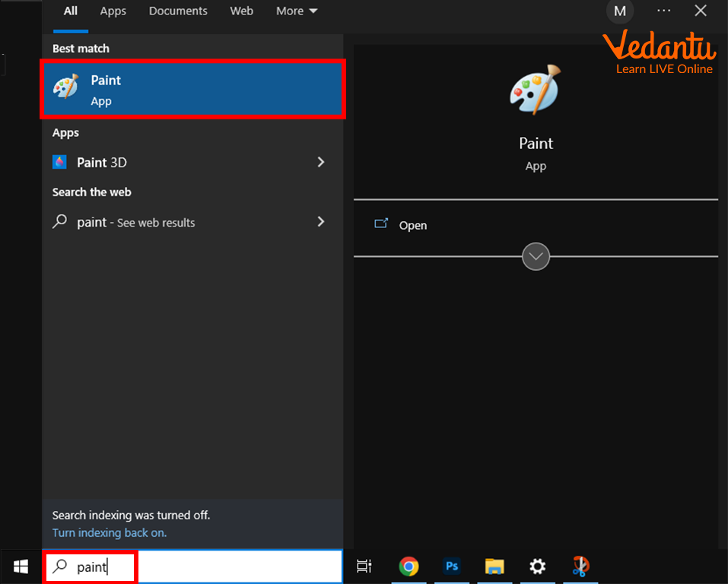728x584 pixels.
Task: Open Settings gear in the taskbar
Action: tap(537, 567)
